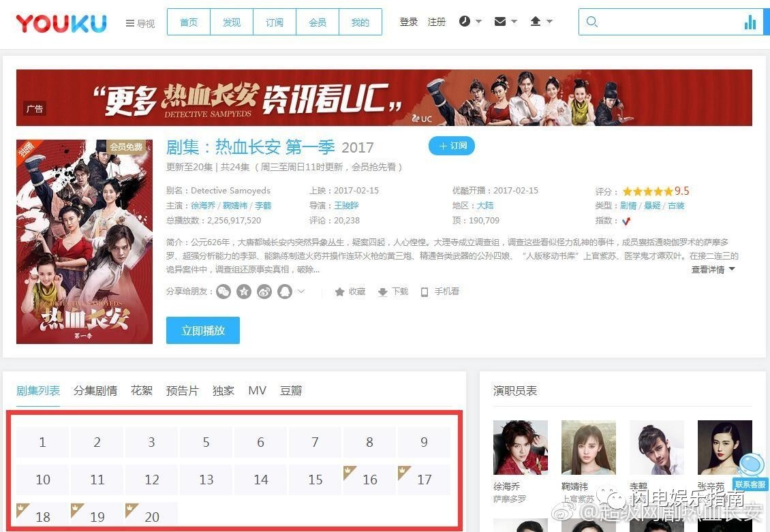
Task: Open actor 李鹤 link in 主演
Action: (x=263, y=206)
